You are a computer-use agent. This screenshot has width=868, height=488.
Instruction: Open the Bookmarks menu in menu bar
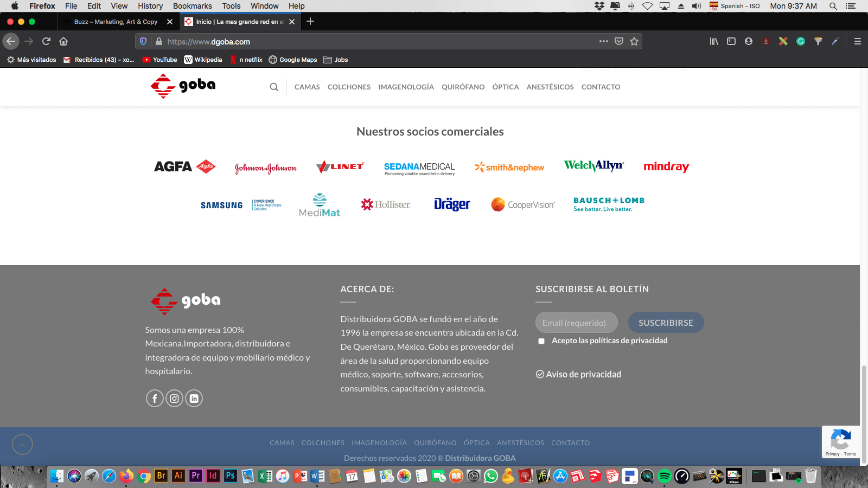pyautogui.click(x=192, y=6)
